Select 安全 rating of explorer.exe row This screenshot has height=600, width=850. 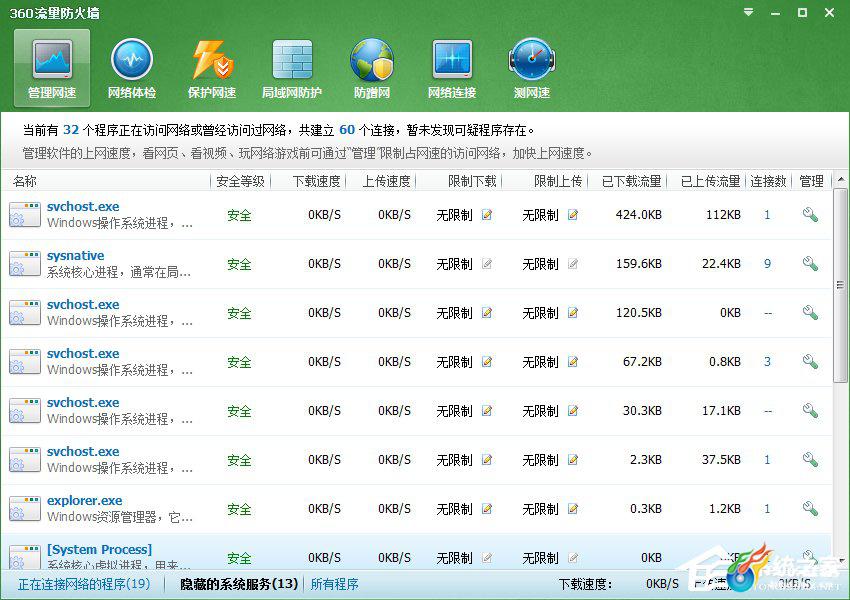point(239,509)
